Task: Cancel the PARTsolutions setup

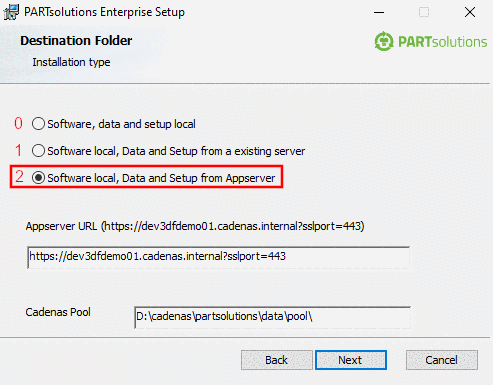Action: point(442,360)
